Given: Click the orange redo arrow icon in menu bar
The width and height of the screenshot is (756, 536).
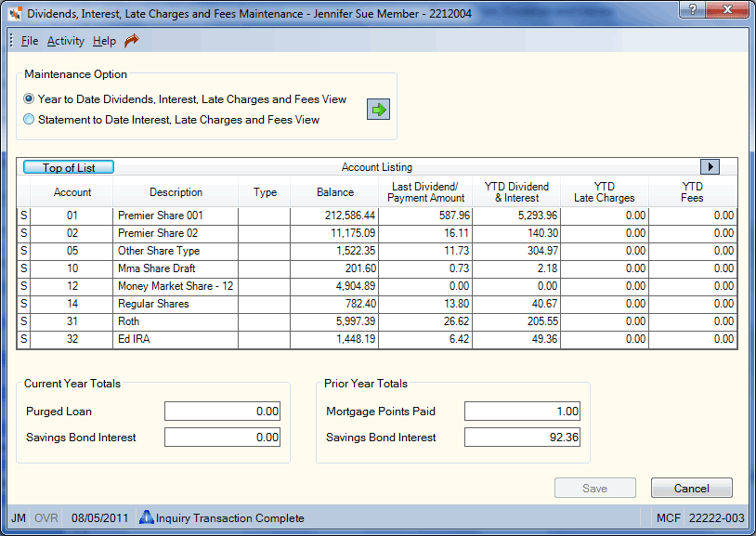Looking at the screenshot, I should click(x=132, y=41).
